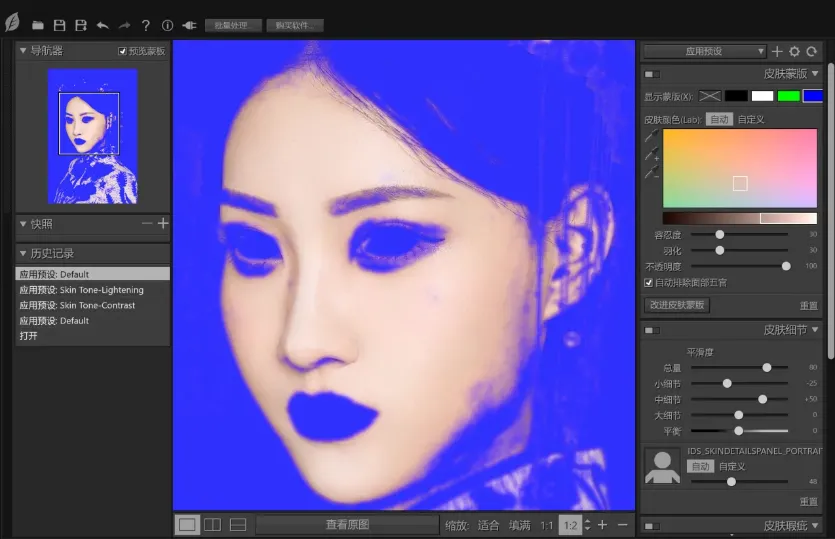Select history entry Skin Tone-Lightening

click(x=93, y=290)
